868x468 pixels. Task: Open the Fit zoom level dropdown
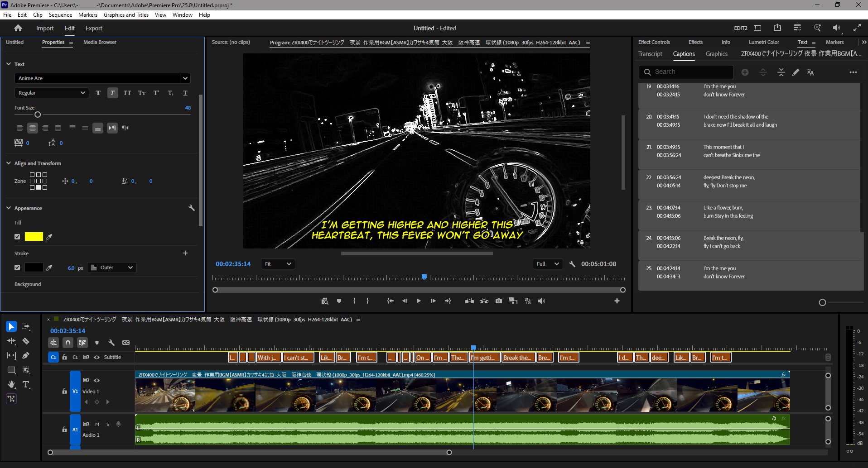click(x=278, y=264)
